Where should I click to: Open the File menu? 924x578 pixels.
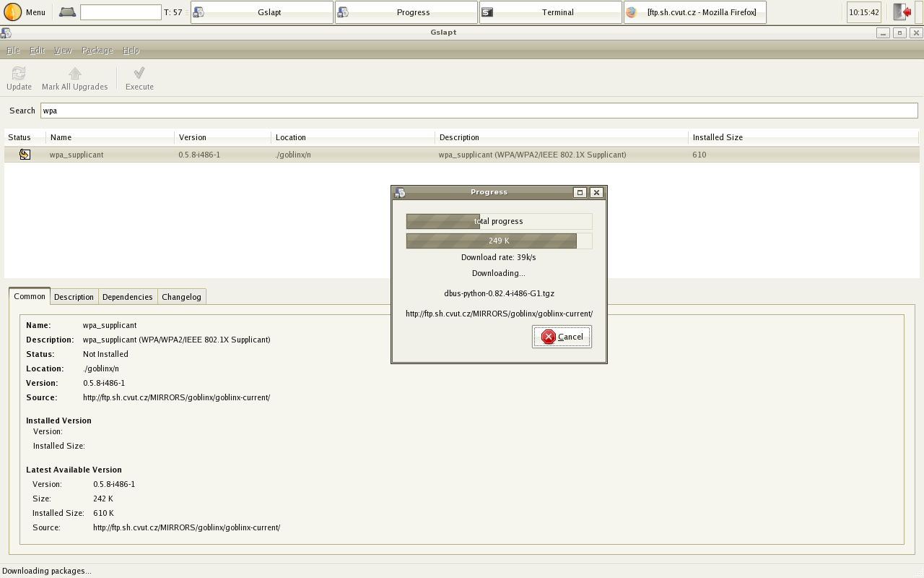13,50
